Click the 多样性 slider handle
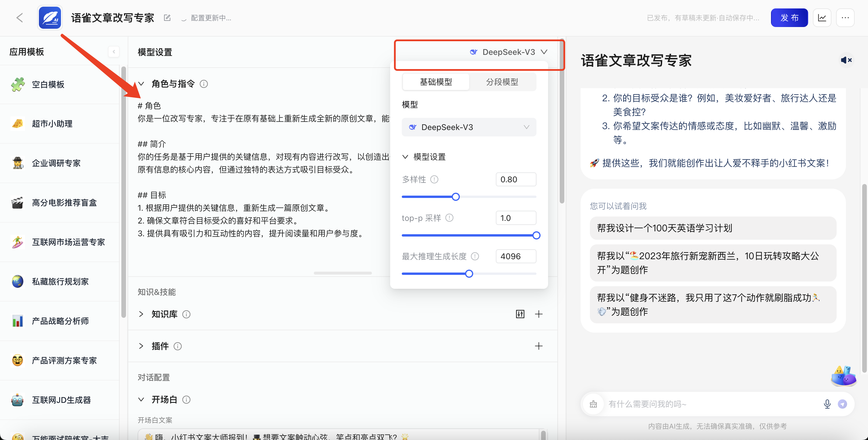Image resolution: width=868 pixels, height=440 pixels. point(455,197)
